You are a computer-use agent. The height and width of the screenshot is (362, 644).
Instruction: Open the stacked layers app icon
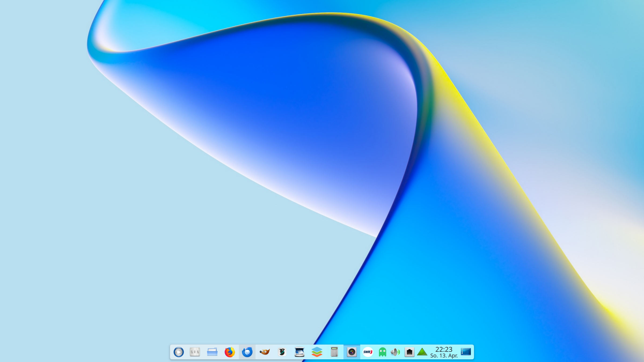pos(317,352)
